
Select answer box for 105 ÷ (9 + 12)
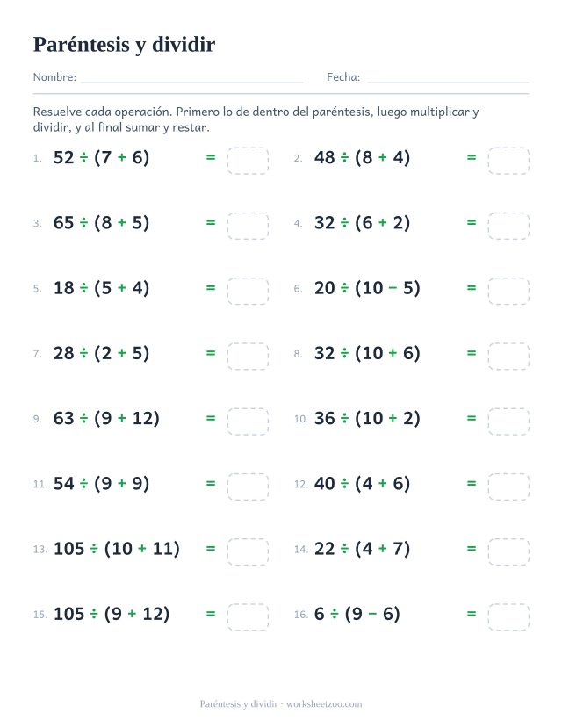point(248,617)
